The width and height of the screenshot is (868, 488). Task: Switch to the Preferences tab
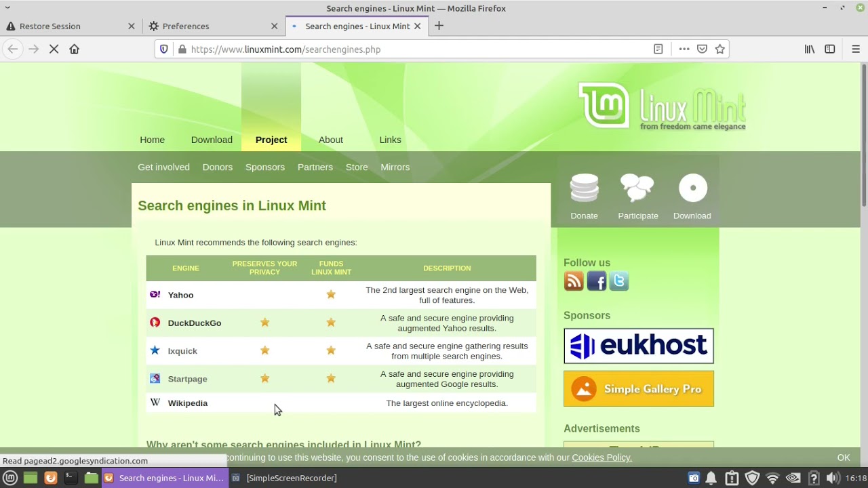(214, 26)
